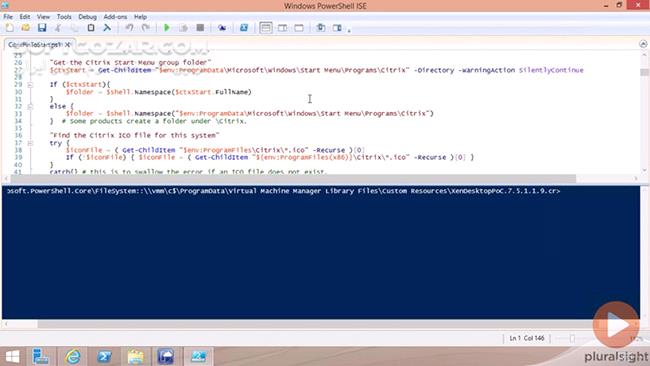The width and height of the screenshot is (650, 366).
Task: Click the script pane horizontal scrollbar
Action: (322, 179)
